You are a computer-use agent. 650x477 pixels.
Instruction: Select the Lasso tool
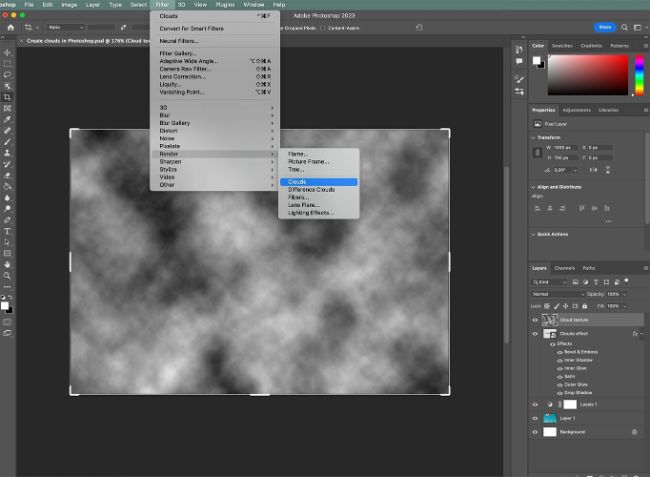click(x=8, y=74)
